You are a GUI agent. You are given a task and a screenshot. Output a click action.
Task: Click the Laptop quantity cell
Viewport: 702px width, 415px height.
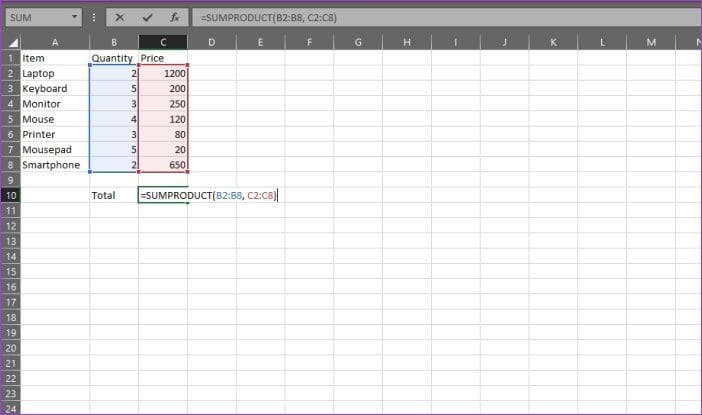(114, 73)
